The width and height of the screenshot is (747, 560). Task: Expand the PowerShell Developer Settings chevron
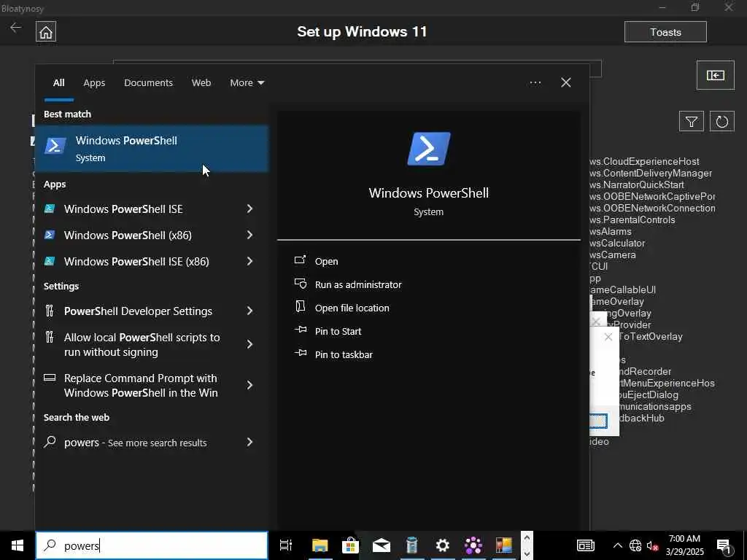point(249,311)
